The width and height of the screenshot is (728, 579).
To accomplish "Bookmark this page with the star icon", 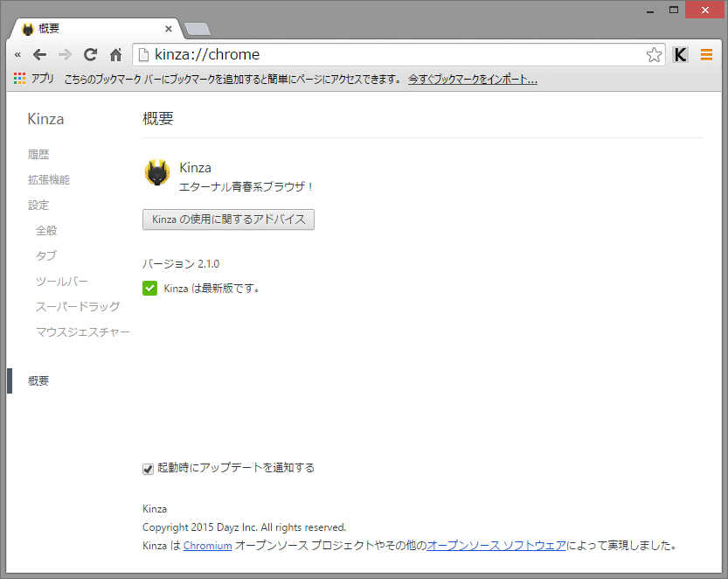I will pyautogui.click(x=654, y=53).
